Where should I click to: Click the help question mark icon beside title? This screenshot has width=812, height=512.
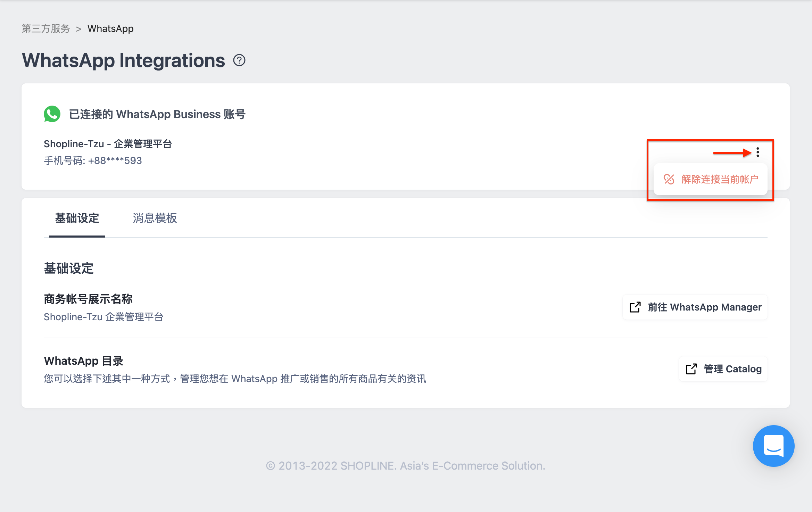pos(239,60)
